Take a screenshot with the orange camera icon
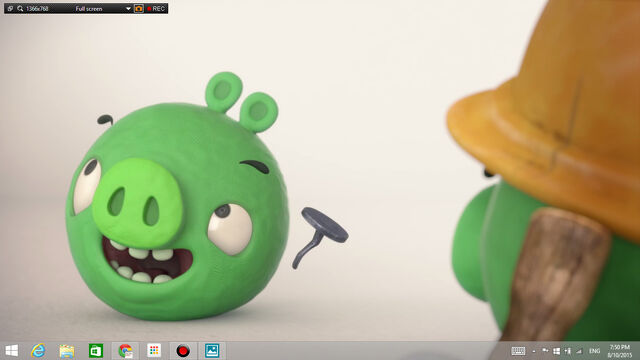Screen dimensions: 640x360 point(139,9)
